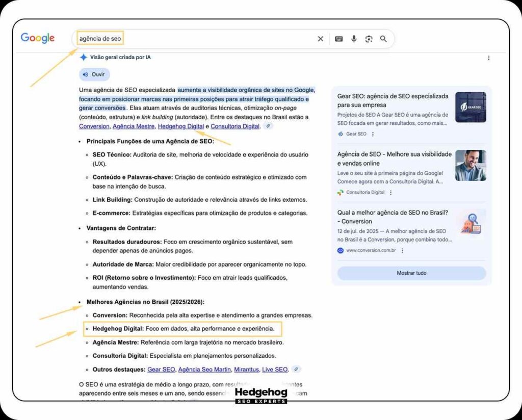
Task: Open three-dot menu beside Consultoria Digital source
Action: (x=391, y=192)
